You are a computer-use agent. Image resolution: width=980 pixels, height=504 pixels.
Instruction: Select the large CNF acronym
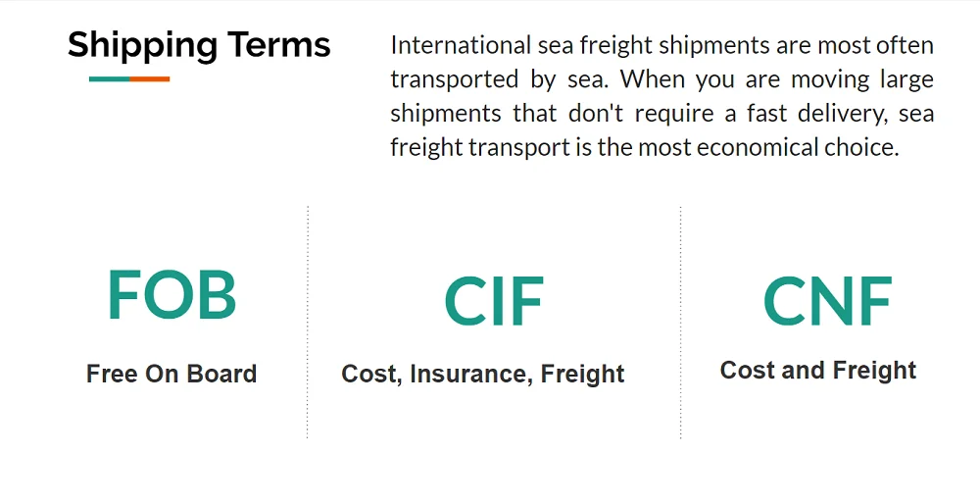pyautogui.click(x=827, y=301)
